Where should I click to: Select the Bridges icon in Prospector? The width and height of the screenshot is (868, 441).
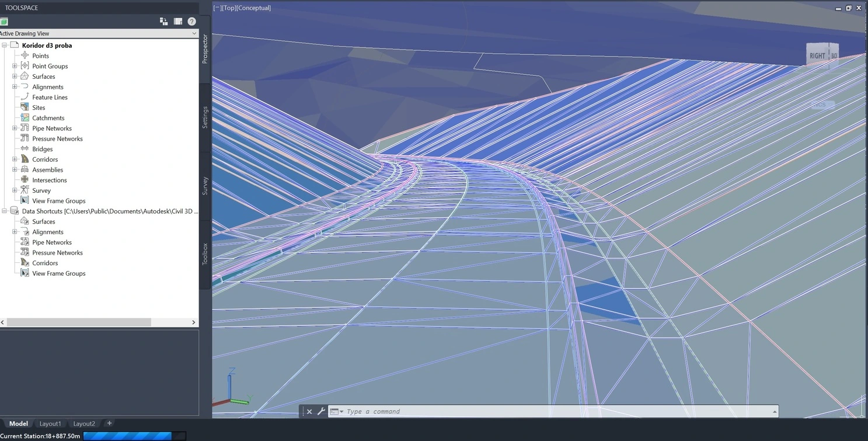tap(25, 148)
